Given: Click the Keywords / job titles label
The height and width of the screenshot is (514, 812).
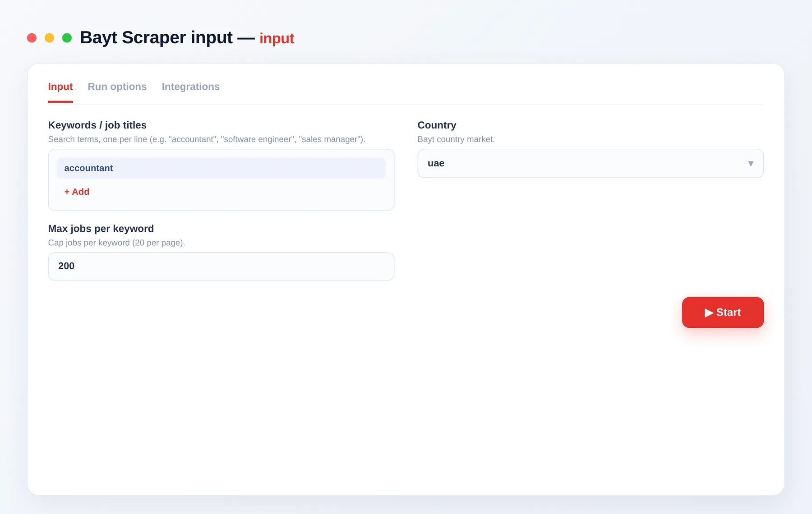Looking at the screenshot, I should click(x=97, y=125).
